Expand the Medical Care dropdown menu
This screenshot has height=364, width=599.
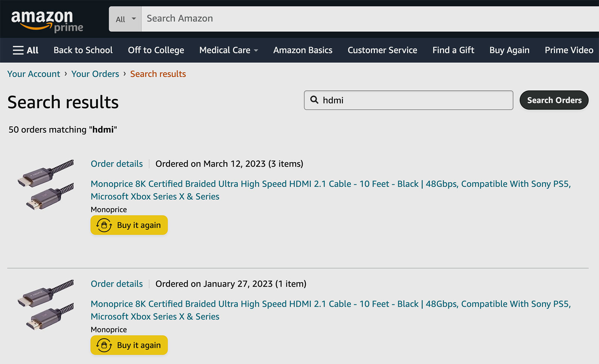pos(229,50)
